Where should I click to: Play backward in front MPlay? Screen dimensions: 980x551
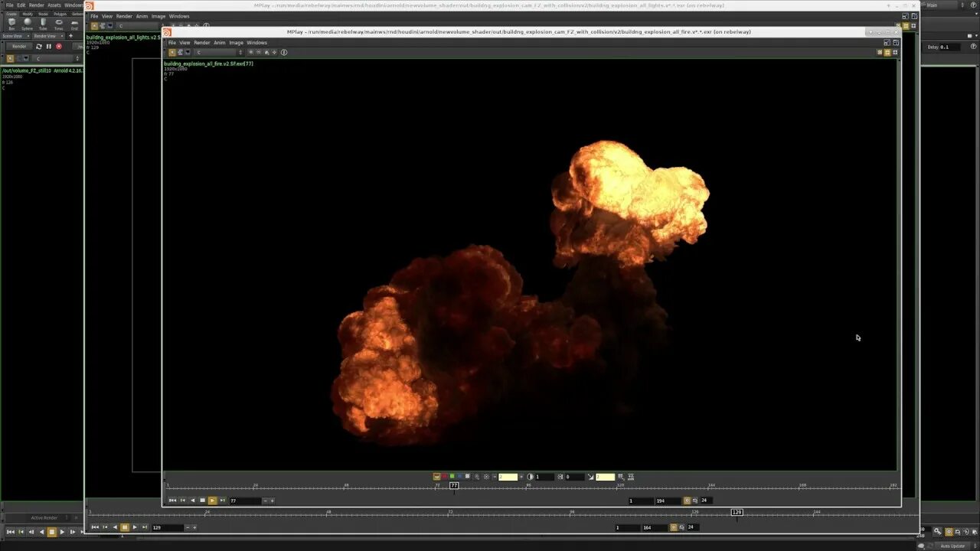click(192, 500)
